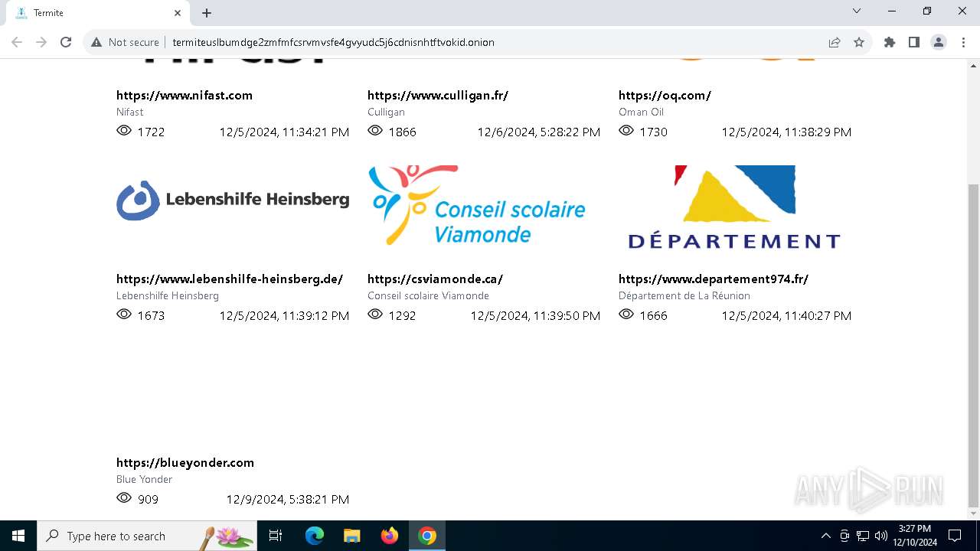Click the 12/9/2024, 5:38:21 PM timestamp
Image resolution: width=980 pixels, height=551 pixels.
(287, 499)
